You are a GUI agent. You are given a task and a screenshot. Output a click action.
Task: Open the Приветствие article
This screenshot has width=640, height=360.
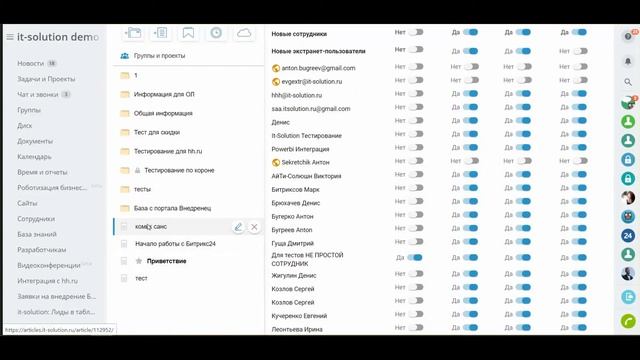(167, 261)
